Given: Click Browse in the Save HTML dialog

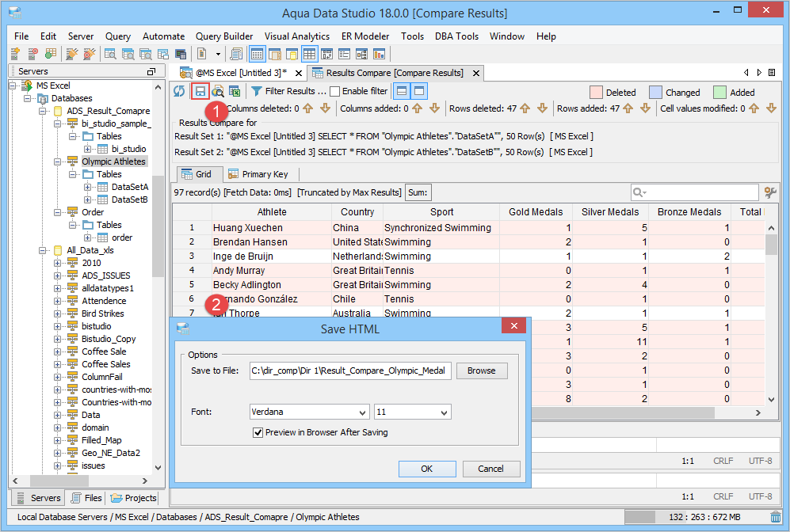Looking at the screenshot, I should point(482,370).
